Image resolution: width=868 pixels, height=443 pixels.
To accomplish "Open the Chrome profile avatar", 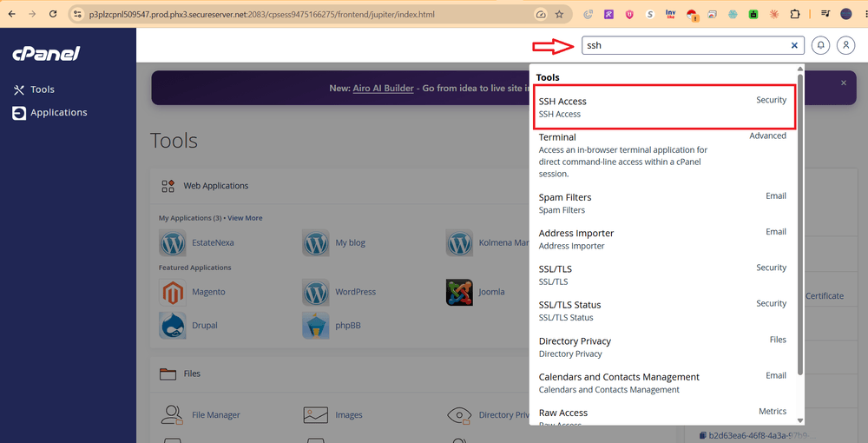I will (x=845, y=15).
